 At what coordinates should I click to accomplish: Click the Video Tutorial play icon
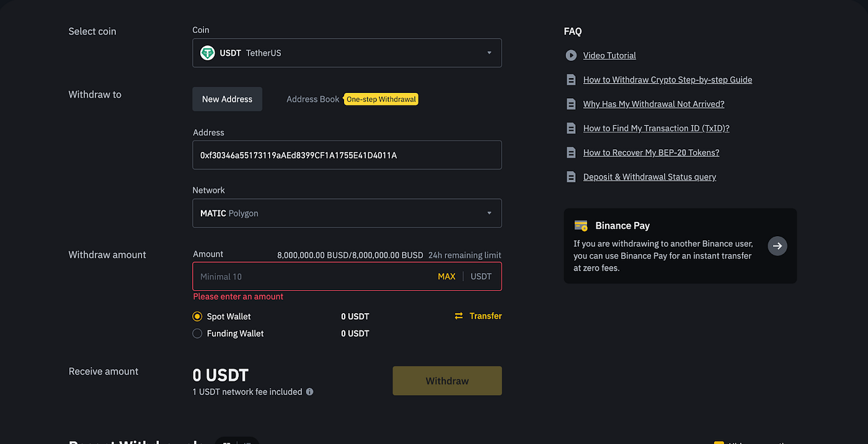(x=571, y=55)
